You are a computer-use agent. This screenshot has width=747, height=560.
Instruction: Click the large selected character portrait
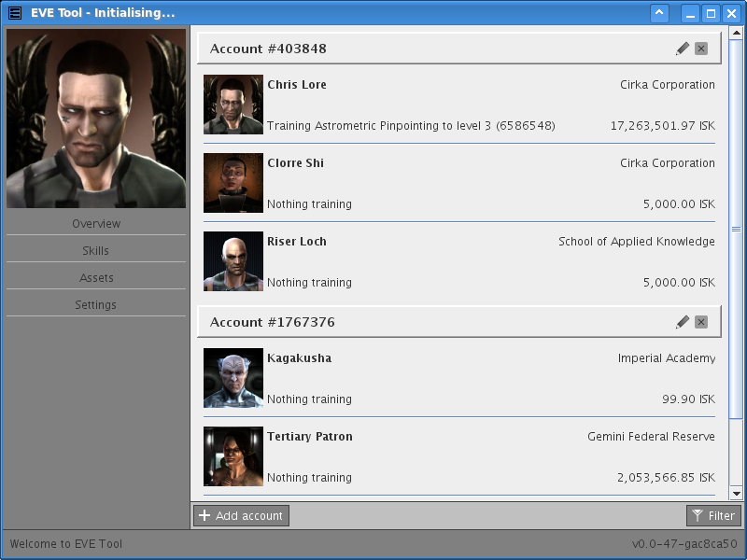(x=96, y=119)
